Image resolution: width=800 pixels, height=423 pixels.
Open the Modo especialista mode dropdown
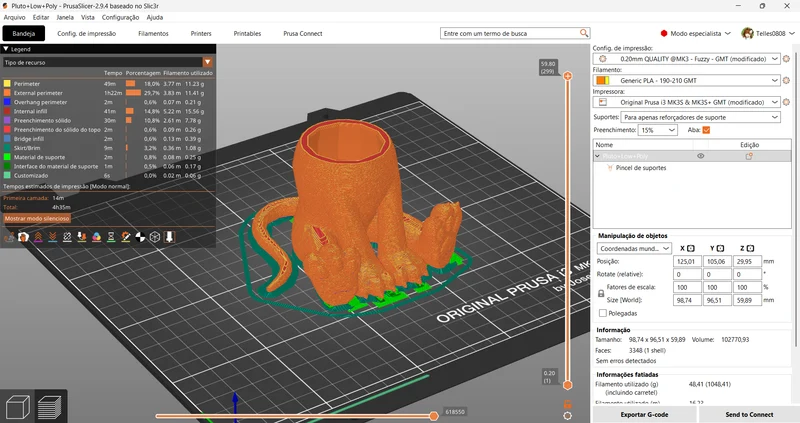695,33
